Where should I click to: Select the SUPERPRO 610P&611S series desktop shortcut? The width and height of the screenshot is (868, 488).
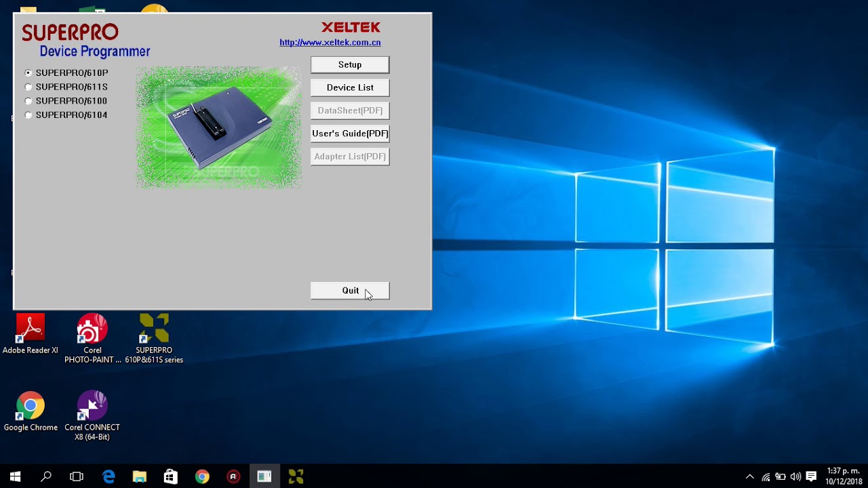point(154,338)
